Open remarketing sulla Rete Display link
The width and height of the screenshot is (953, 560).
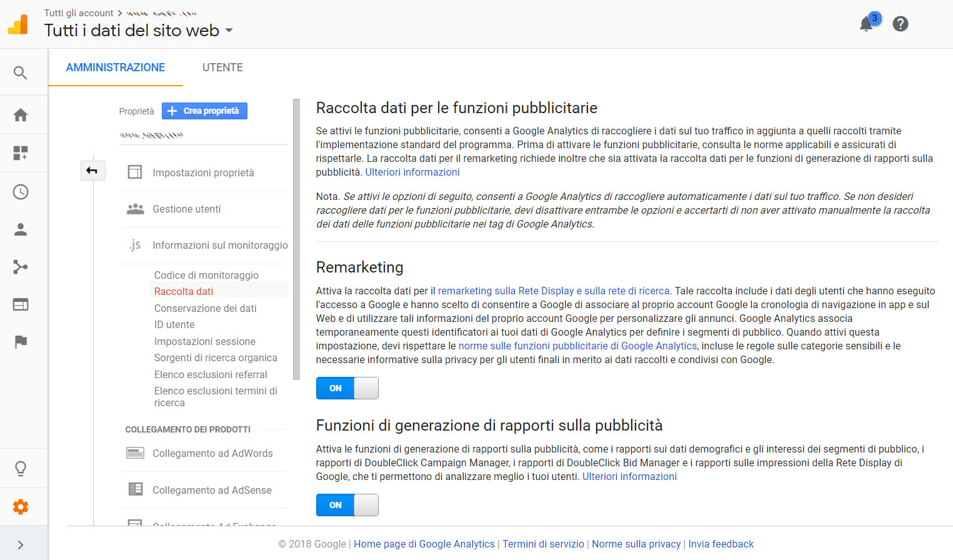(554, 291)
